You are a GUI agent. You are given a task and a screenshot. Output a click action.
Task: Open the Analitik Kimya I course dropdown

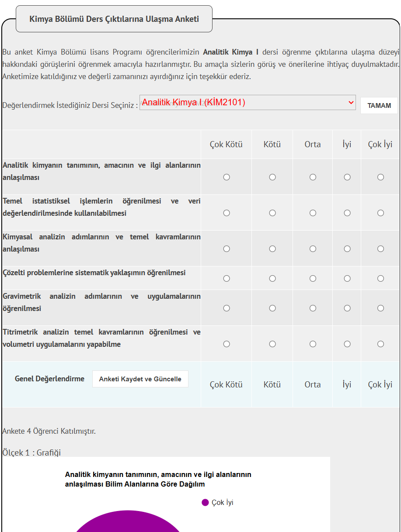pos(248,103)
